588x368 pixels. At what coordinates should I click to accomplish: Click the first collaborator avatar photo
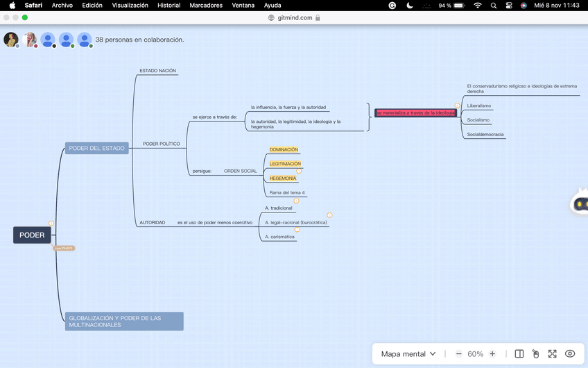[10, 40]
